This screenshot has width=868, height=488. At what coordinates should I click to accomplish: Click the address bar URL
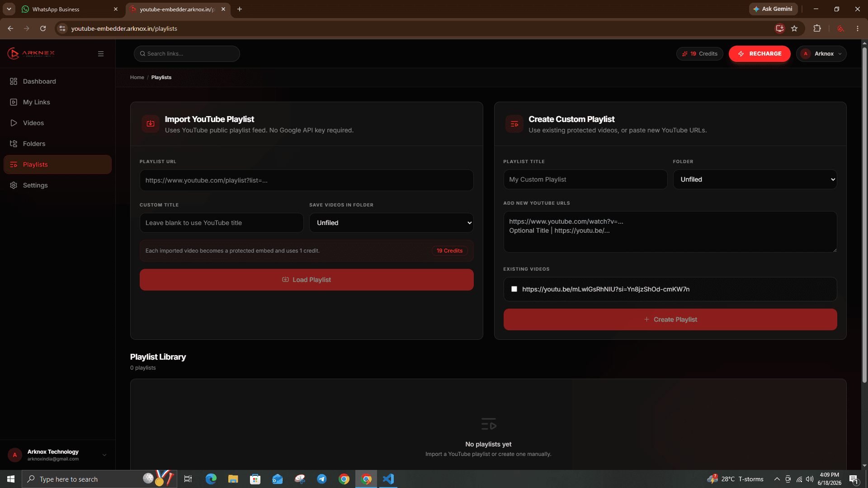tap(124, 28)
